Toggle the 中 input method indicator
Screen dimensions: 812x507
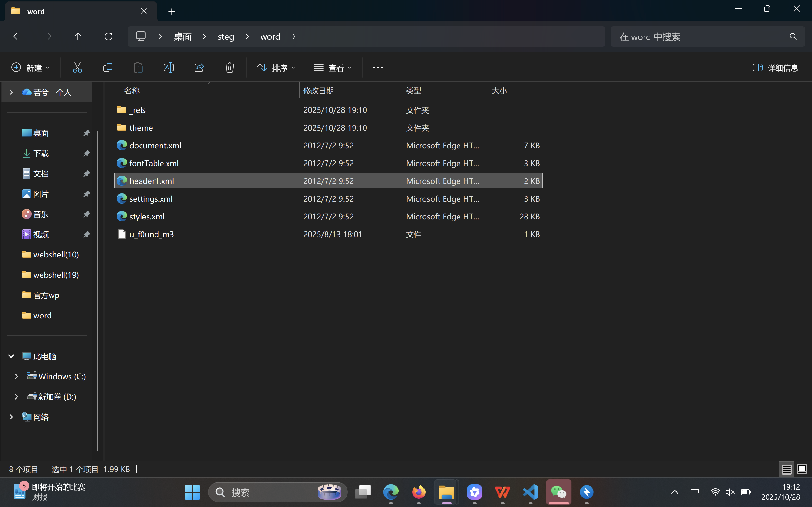pos(695,492)
